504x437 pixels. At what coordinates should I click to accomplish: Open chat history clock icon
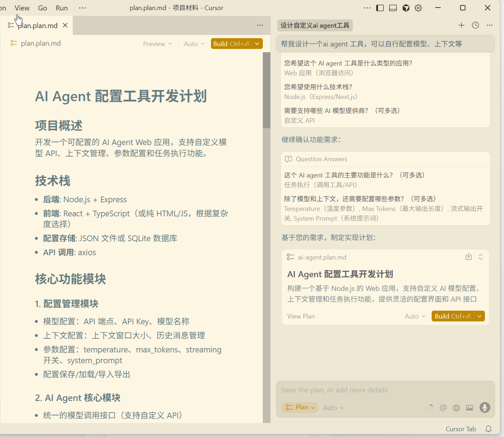[475, 25]
